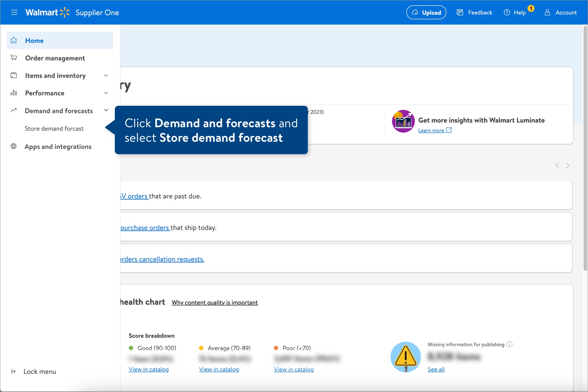Open the Feedback panel
This screenshot has height=392, width=588.
pos(474,12)
